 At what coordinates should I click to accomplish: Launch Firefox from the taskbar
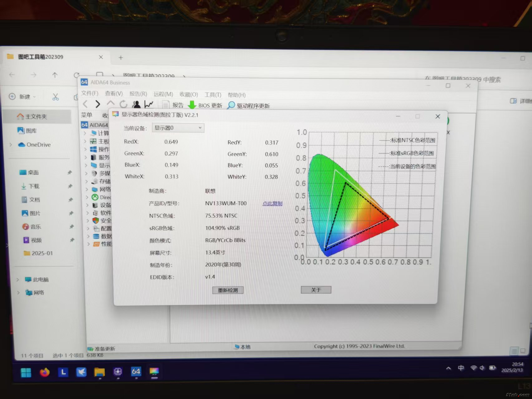[45, 372]
